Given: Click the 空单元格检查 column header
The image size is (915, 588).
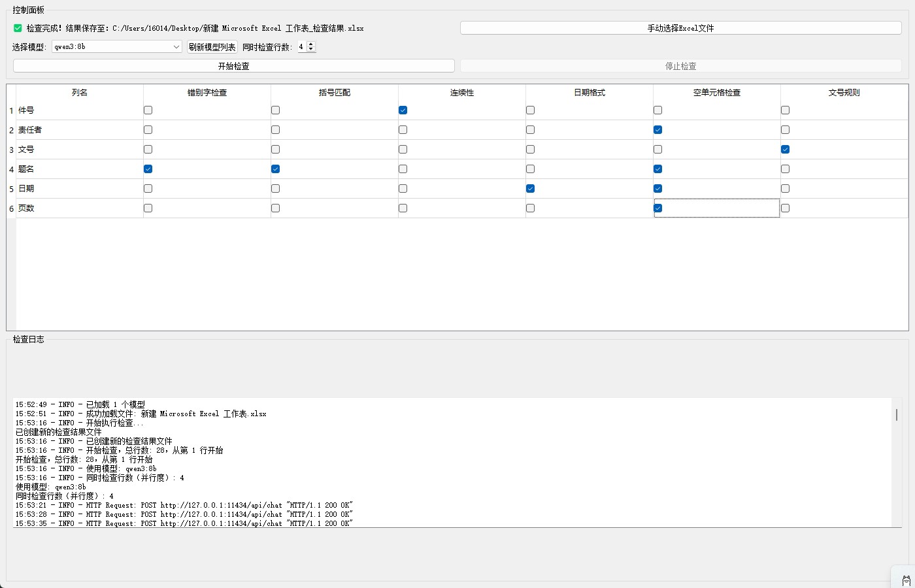Looking at the screenshot, I should pyautogui.click(x=717, y=93).
